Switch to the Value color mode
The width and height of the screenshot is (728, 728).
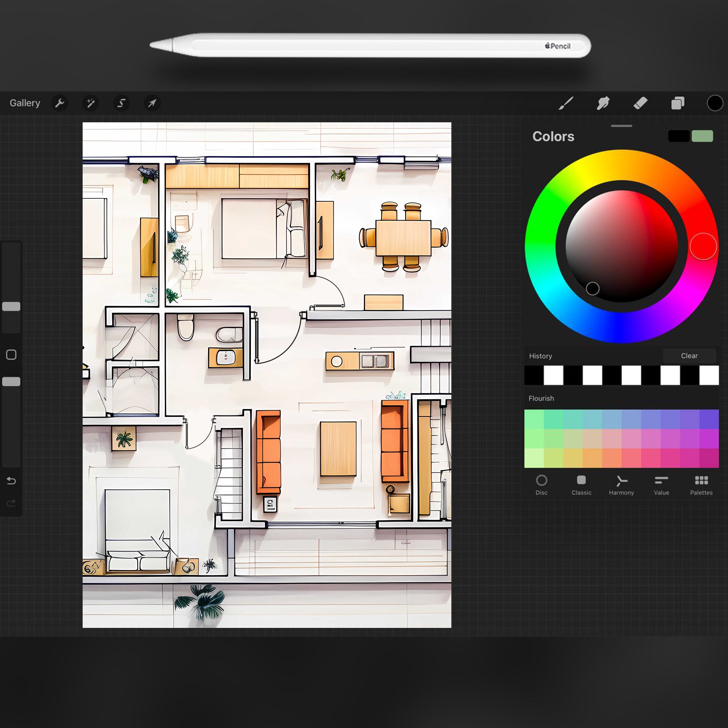pyautogui.click(x=661, y=485)
